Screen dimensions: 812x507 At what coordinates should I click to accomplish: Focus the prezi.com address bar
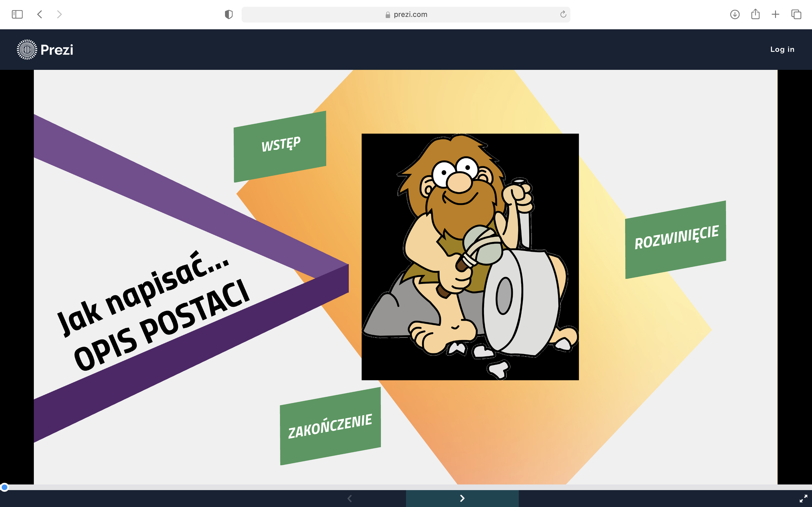pyautogui.click(x=406, y=14)
